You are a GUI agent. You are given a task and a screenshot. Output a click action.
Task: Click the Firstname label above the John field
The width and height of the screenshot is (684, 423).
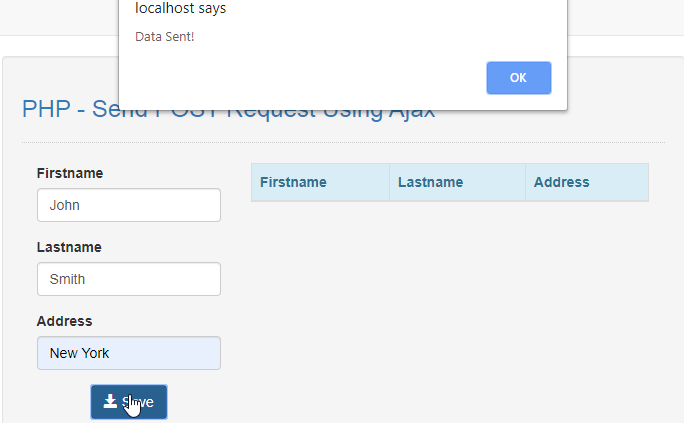tap(70, 173)
